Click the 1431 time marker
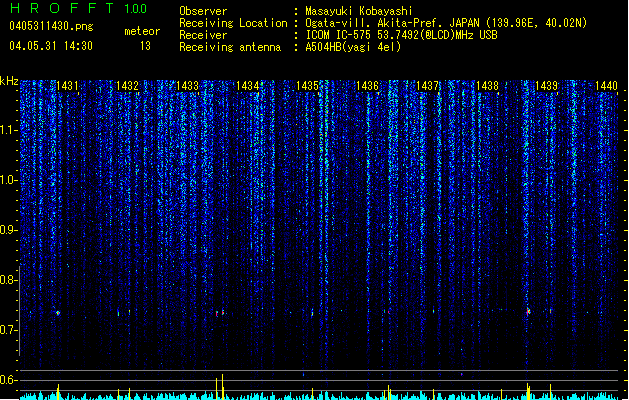This screenshot has height=400, width=629. (x=67, y=86)
